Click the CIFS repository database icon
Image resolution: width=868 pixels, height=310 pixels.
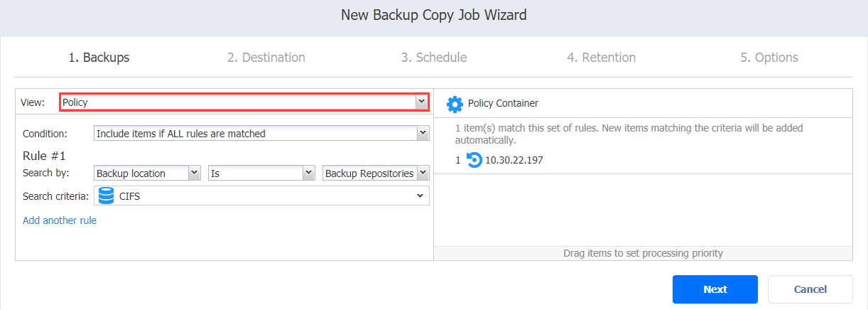[107, 196]
